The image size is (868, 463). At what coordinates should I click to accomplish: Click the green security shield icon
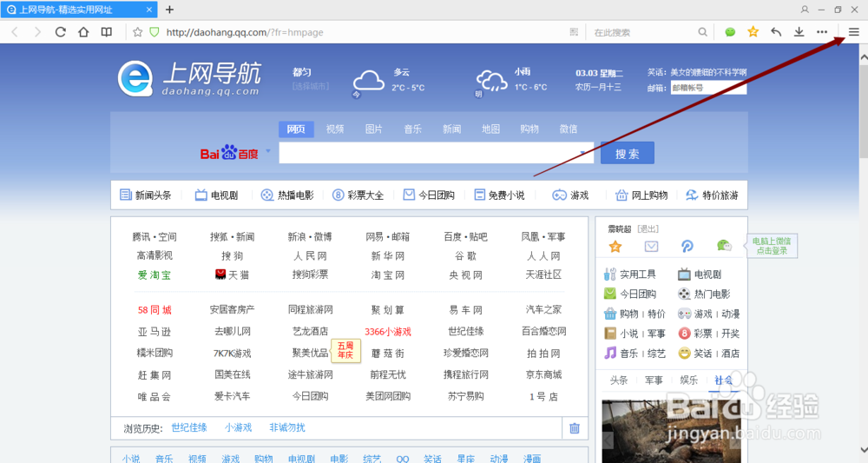click(155, 32)
